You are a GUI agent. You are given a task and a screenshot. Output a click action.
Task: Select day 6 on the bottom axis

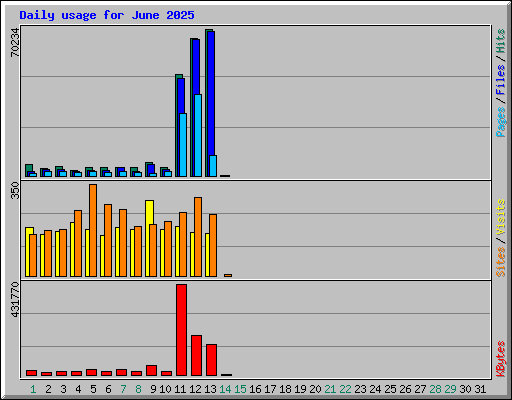108,389
